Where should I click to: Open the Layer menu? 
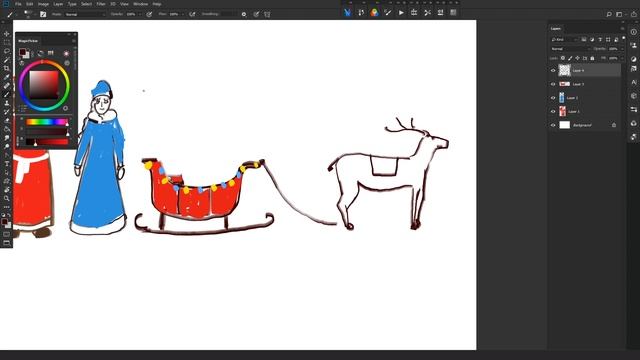coord(58,4)
